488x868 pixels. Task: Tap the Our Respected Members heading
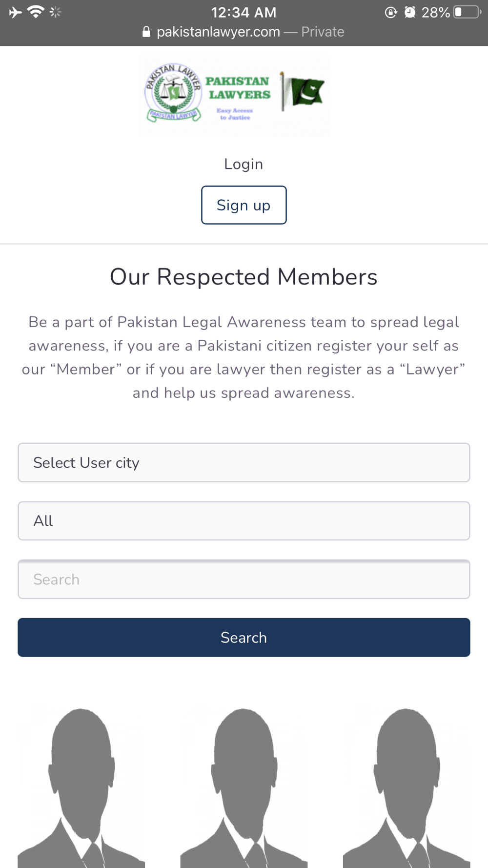coord(244,277)
